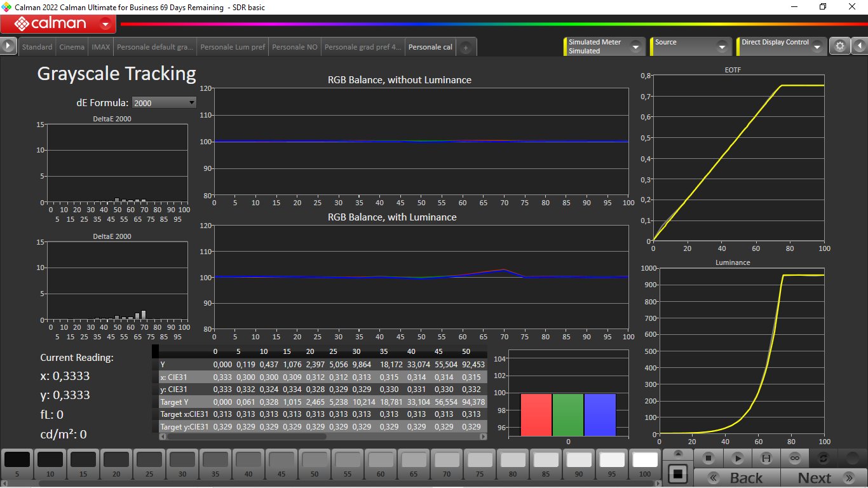Viewport: 868px width, 488px height.
Task: Open settings via the gear icon
Action: (840, 46)
